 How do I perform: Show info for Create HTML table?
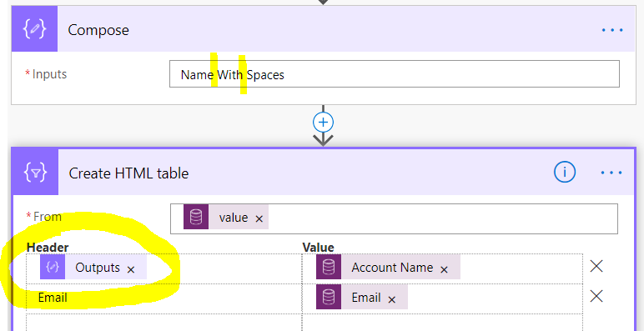(x=565, y=173)
